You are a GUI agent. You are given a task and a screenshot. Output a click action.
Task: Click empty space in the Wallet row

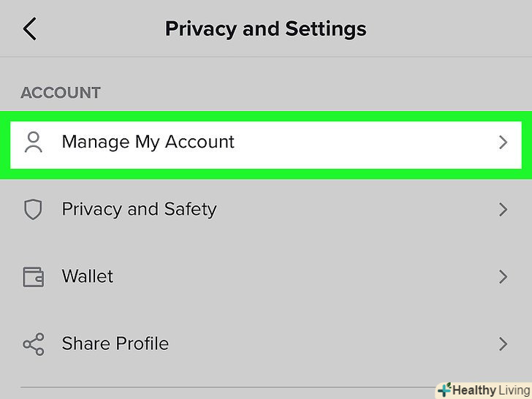pyautogui.click(x=307, y=277)
